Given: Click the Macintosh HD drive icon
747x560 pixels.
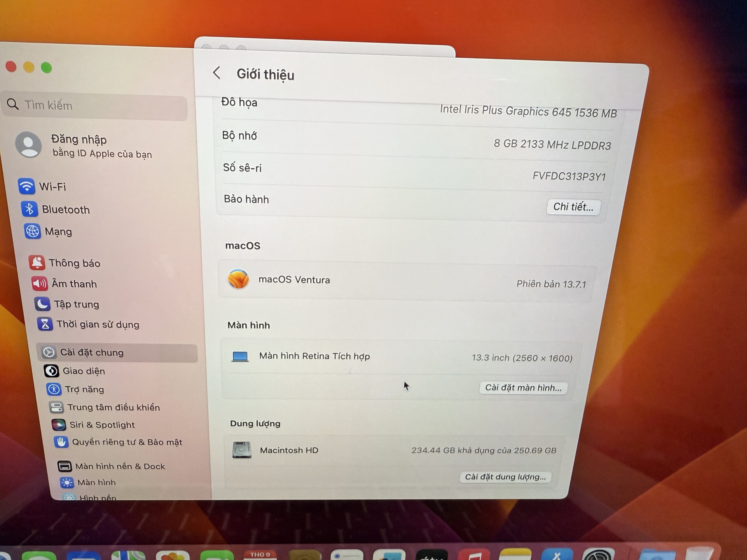Looking at the screenshot, I should (242, 450).
